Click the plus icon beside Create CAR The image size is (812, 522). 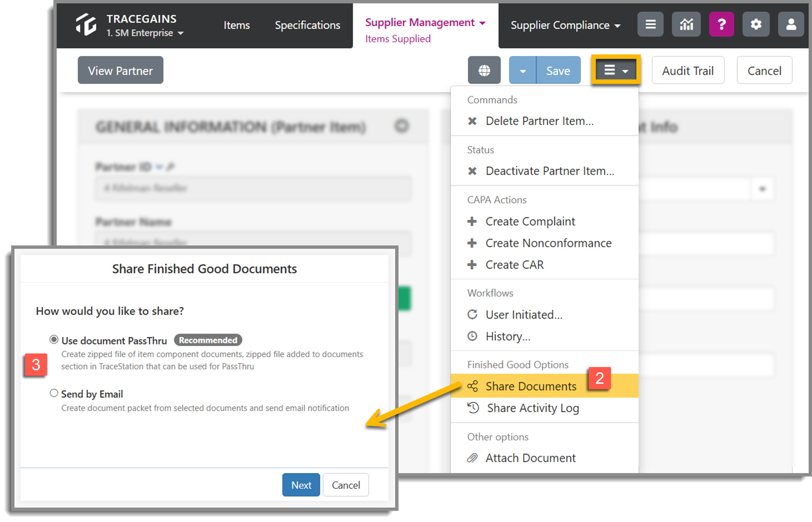coord(472,265)
